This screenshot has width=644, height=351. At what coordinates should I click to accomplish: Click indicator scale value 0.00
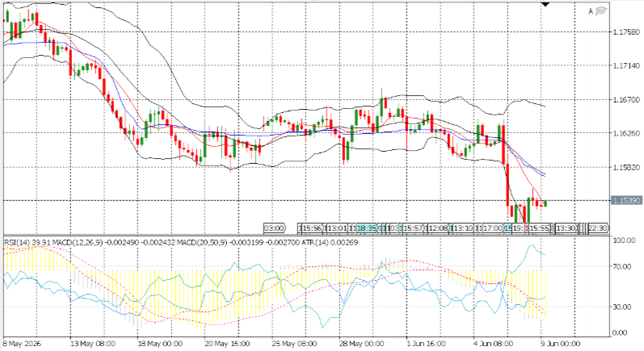pyautogui.click(x=620, y=333)
